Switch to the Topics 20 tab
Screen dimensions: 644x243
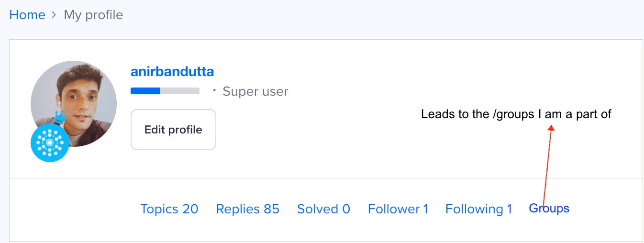[169, 209]
